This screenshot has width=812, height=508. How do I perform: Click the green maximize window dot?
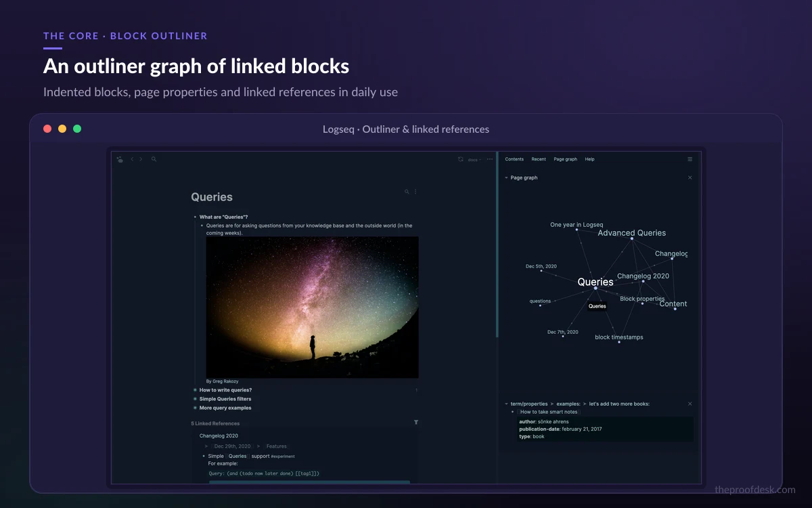[77, 129]
